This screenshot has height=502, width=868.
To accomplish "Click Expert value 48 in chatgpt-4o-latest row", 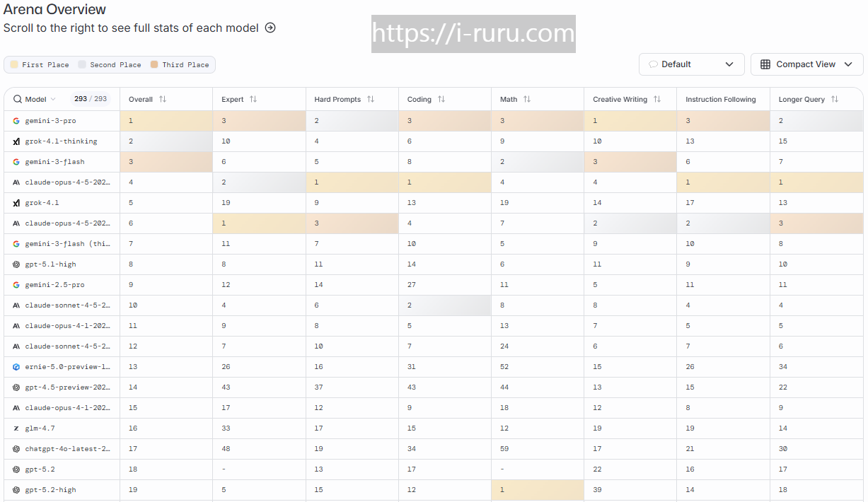I will coord(226,449).
